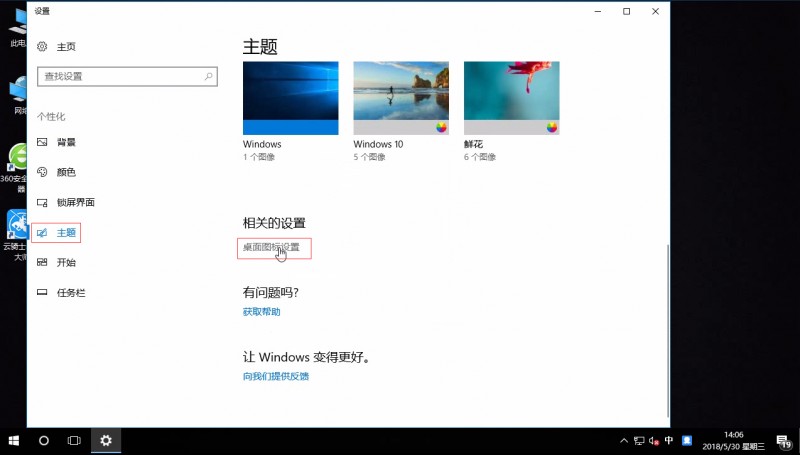Click the 任务栏 bar icon

[x=42, y=293]
